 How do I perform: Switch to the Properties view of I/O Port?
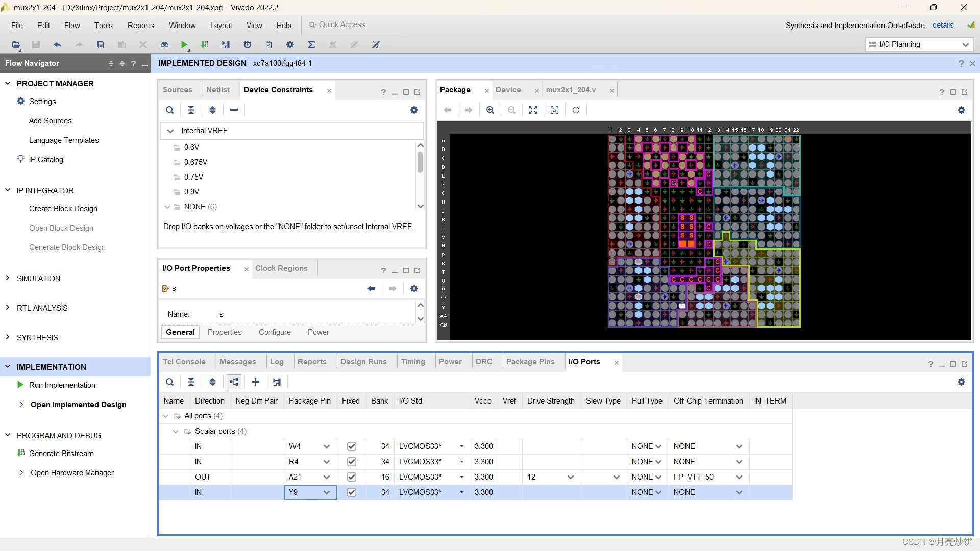[x=225, y=332]
